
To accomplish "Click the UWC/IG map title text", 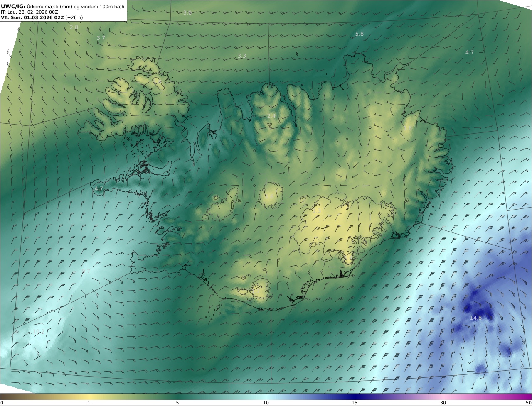I will click(x=62, y=7).
